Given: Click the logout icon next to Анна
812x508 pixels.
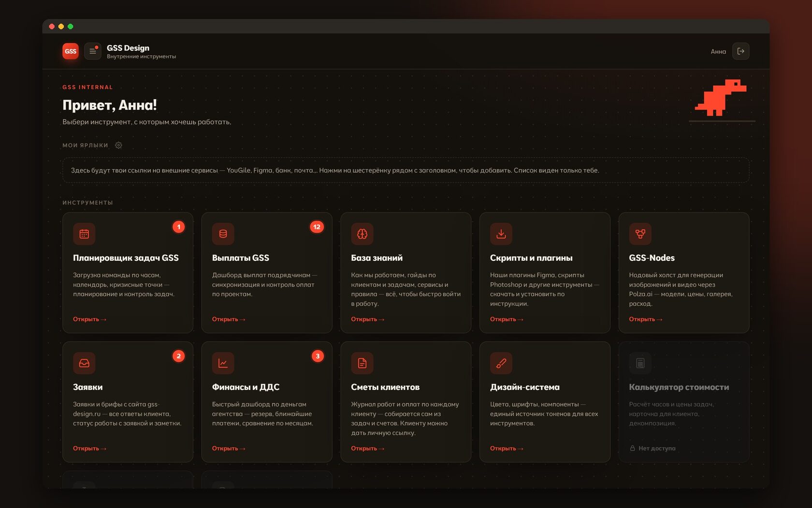Looking at the screenshot, I should coord(740,51).
